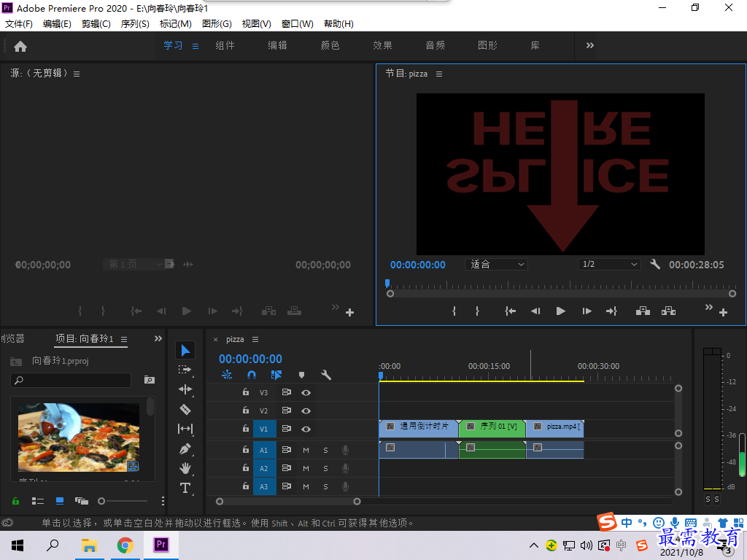
Task: Click timeline horizontal zoom scrollbar
Action: click(x=287, y=502)
